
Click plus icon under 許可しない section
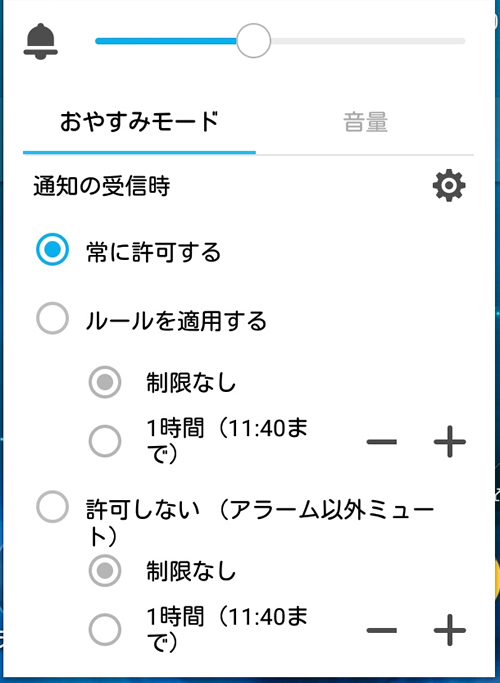pos(450,630)
